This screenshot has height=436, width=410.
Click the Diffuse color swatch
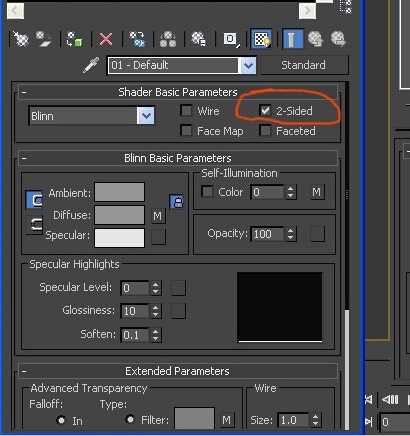(119, 215)
